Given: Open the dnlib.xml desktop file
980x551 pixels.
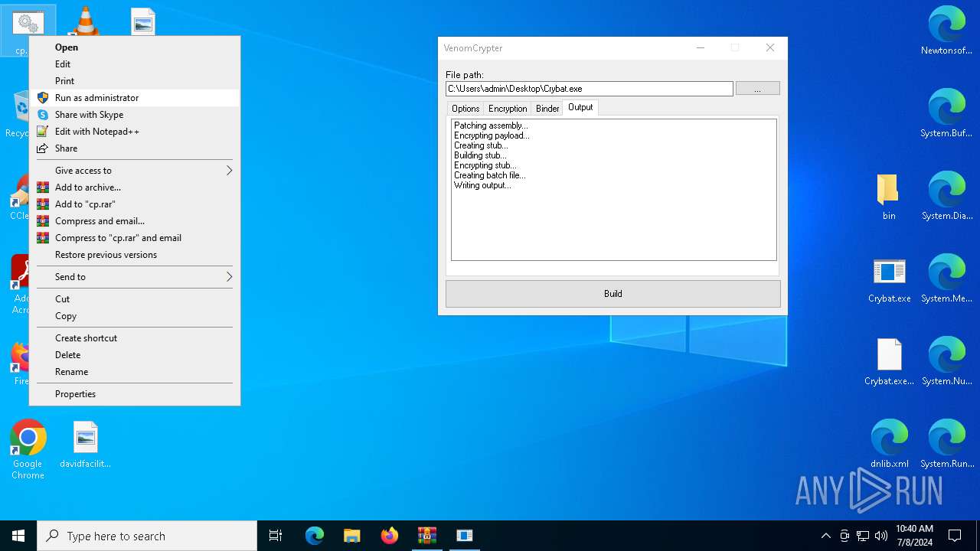Looking at the screenshot, I should [889, 445].
